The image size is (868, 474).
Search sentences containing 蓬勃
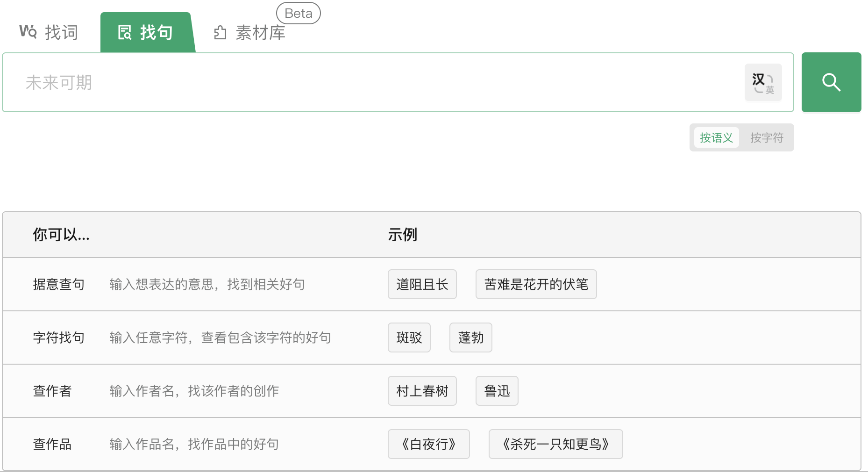pos(470,338)
